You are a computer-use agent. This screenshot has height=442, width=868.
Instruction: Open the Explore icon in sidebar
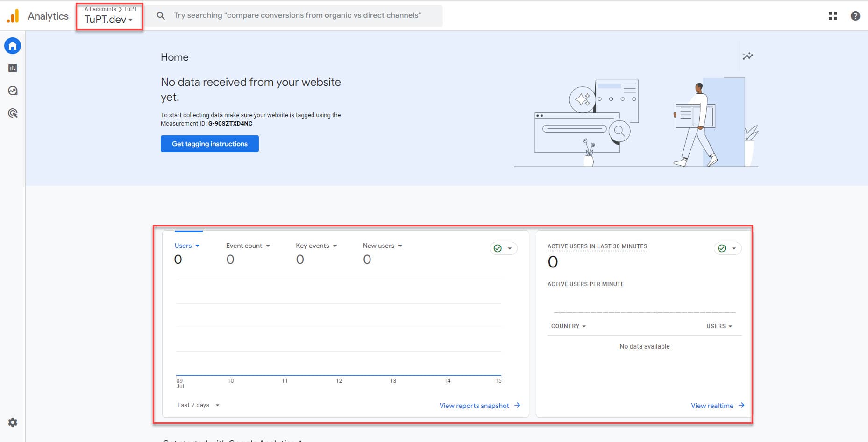[x=13, y=91]
